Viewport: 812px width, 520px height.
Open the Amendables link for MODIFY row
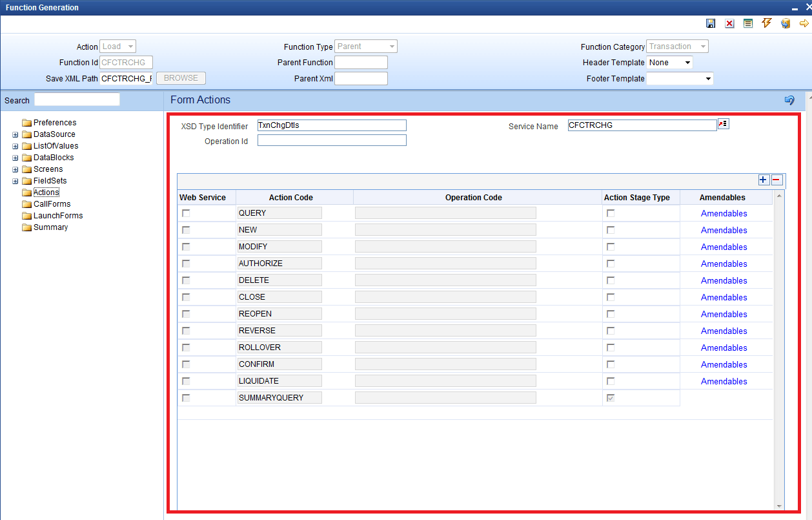pos(724,247)
